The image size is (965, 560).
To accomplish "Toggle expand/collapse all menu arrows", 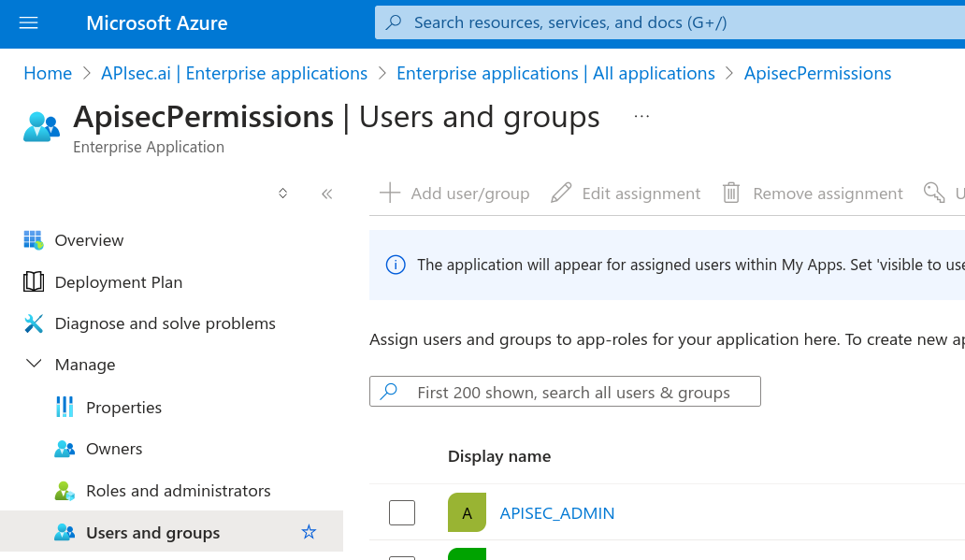I will 283,194.
